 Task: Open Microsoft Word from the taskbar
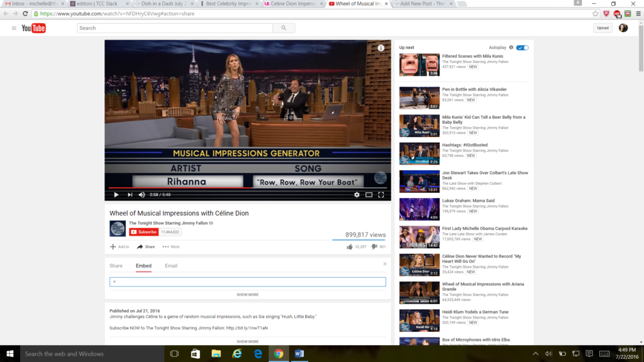299,354
